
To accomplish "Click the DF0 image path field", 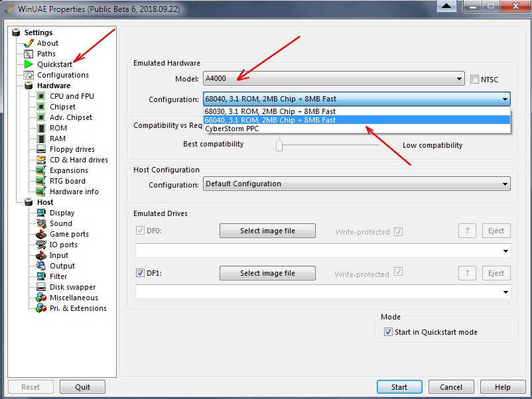I will point(322,251).
